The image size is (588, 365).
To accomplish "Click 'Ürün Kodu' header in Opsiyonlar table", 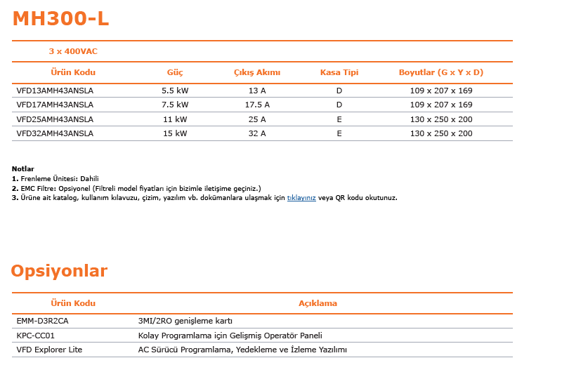I will tap(73, 303).
